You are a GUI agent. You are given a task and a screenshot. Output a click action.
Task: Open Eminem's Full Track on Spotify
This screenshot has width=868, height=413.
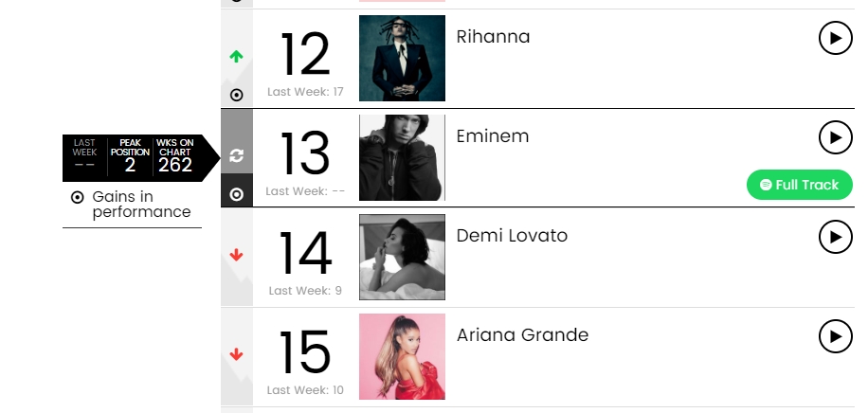coord(799,185)
